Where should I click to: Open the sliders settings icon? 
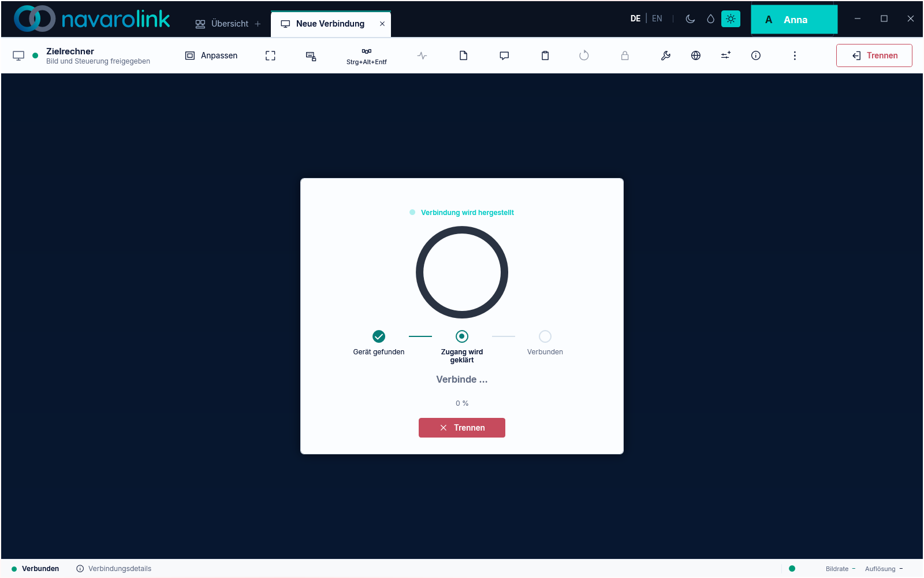(726, 55)
